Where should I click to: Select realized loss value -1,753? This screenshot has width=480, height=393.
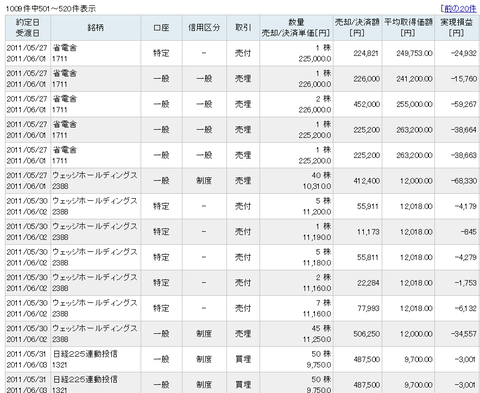point(465,283)
